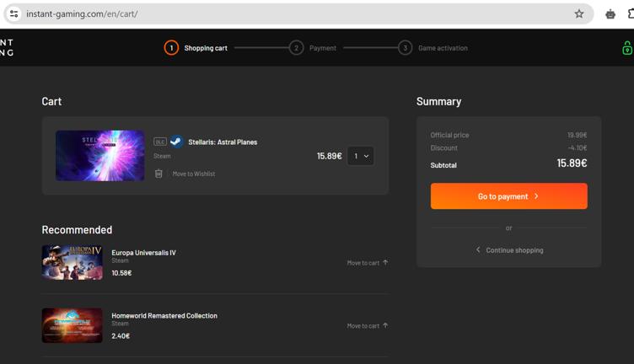Click Continue shopping link
This screenshot has width=634, height=364.
509,250
